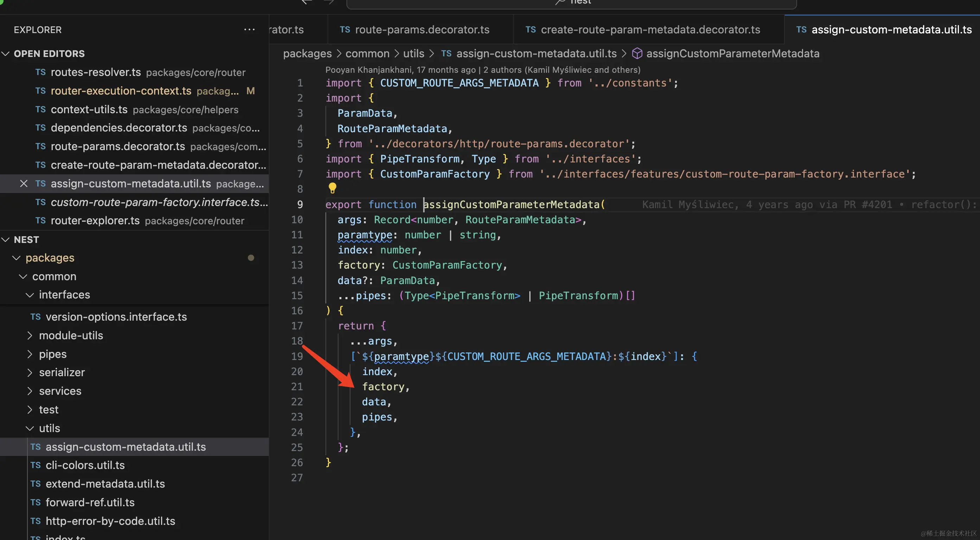Close assign-custom-metadata.util.ts in open editors

[x=24, y=184]
